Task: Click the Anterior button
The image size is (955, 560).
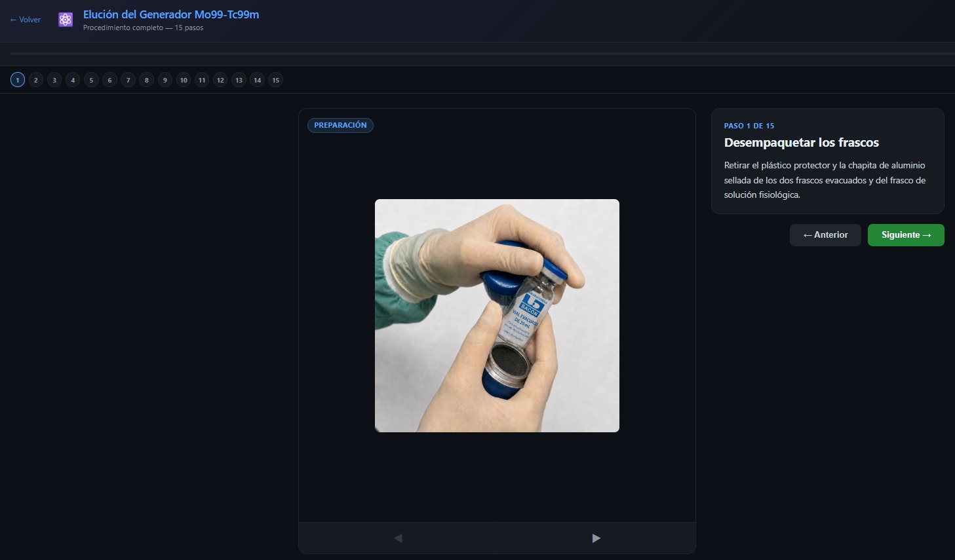Action: 825,235
